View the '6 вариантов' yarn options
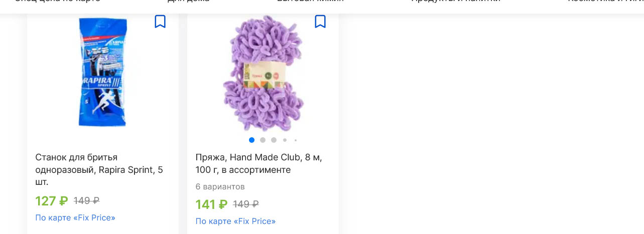Image resolution: width=644 pixels, height=234 pixels. pyautogui.click(x=220, y=187)
